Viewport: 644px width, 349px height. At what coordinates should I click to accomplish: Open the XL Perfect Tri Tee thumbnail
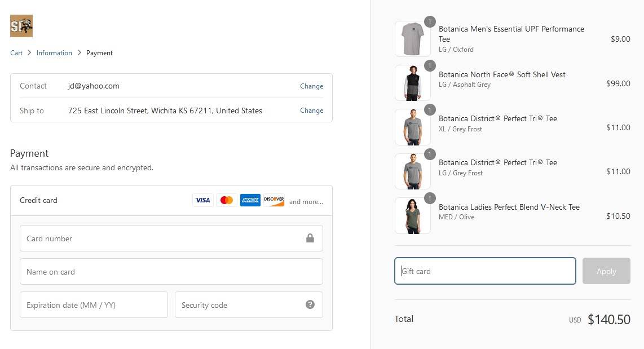(x=412, y=127)
